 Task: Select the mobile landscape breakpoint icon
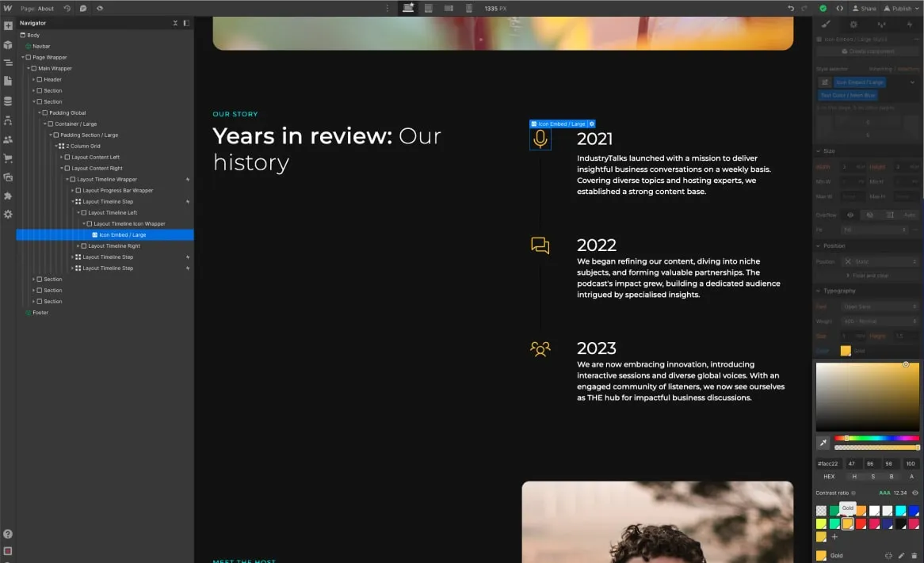tap(449, 8)
